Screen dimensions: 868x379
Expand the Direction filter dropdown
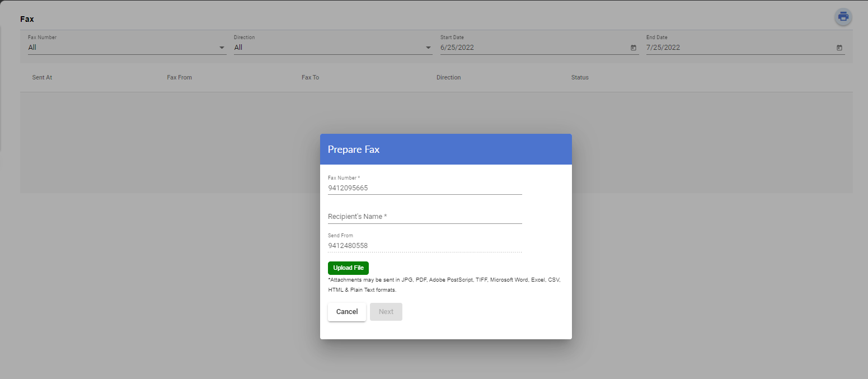(x=333, y=48)
